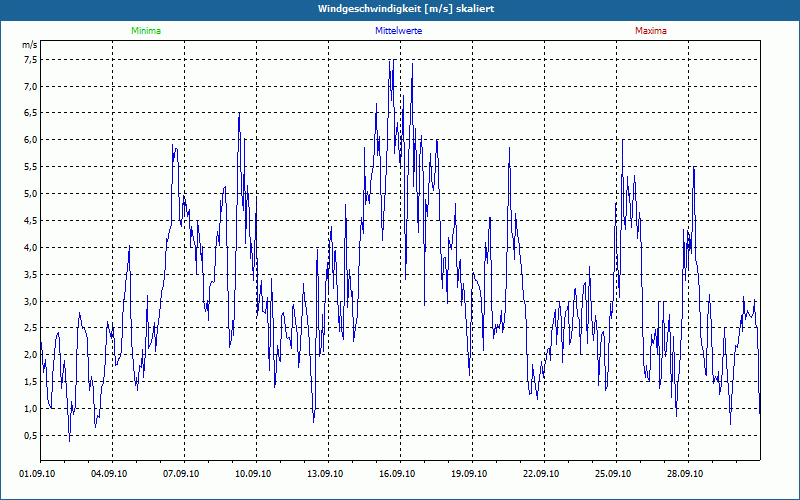800x500 pixels.
Task: Click the blue Mittelwerte legend label
Action: [x=398, y=31]
